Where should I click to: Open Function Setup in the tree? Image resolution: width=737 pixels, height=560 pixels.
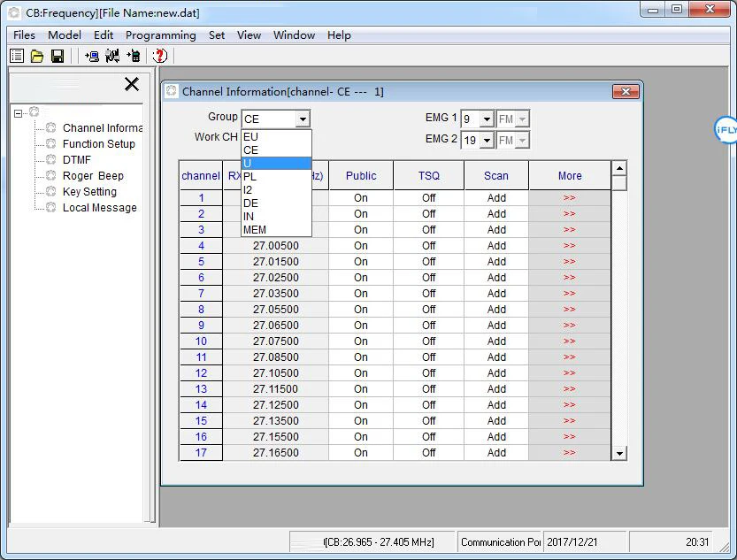[x=98, y=144]
